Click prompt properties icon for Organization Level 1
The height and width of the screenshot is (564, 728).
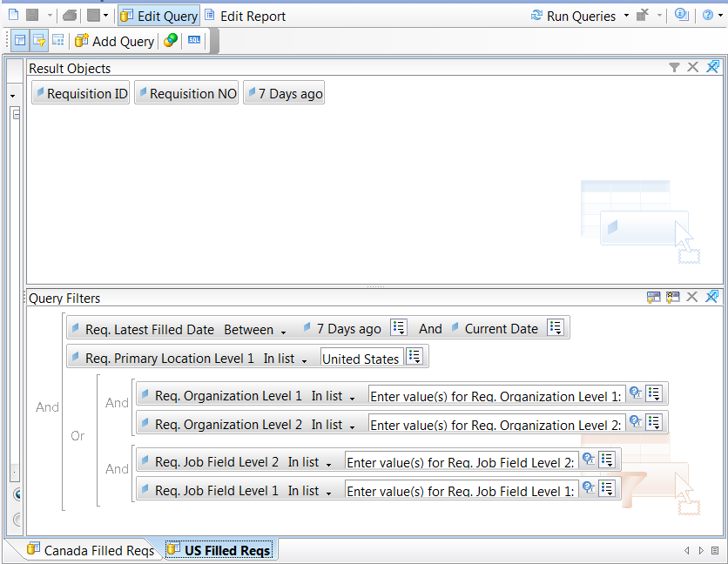(636, 393)
